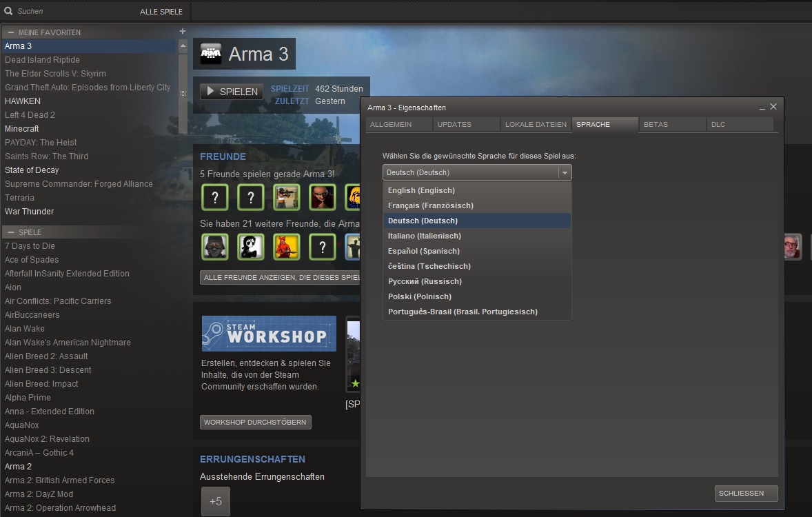Switch to the DLC tab
The width and height of the screenshot is (812, 517).
click(740, 124)
